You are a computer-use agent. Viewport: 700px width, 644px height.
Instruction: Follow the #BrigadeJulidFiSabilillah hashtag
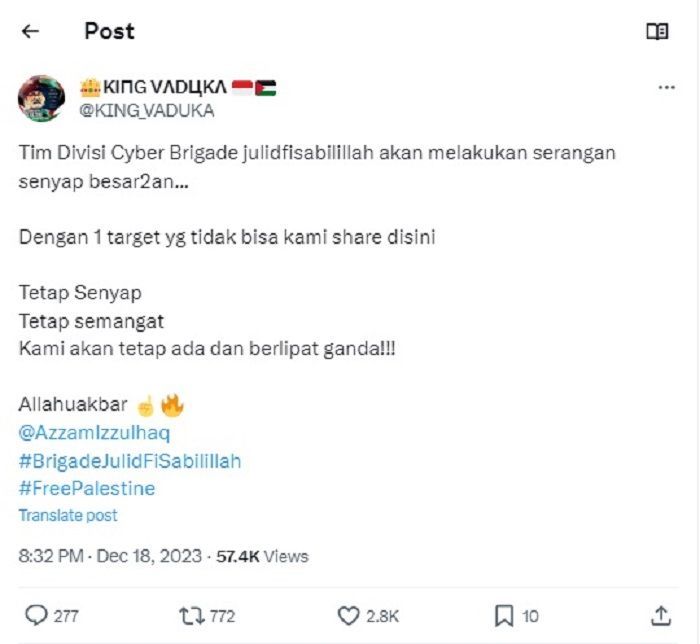[x=130, y=461]
